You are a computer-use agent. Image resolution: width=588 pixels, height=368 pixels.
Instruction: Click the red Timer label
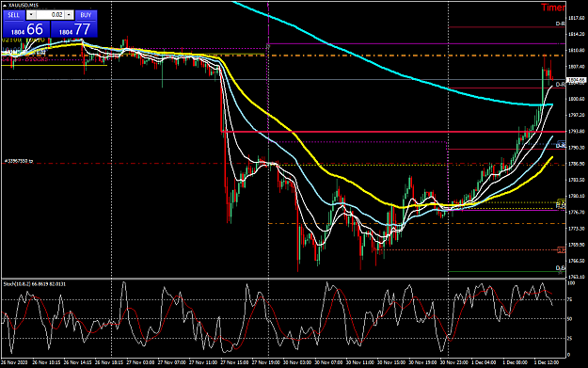coord(553,8)
